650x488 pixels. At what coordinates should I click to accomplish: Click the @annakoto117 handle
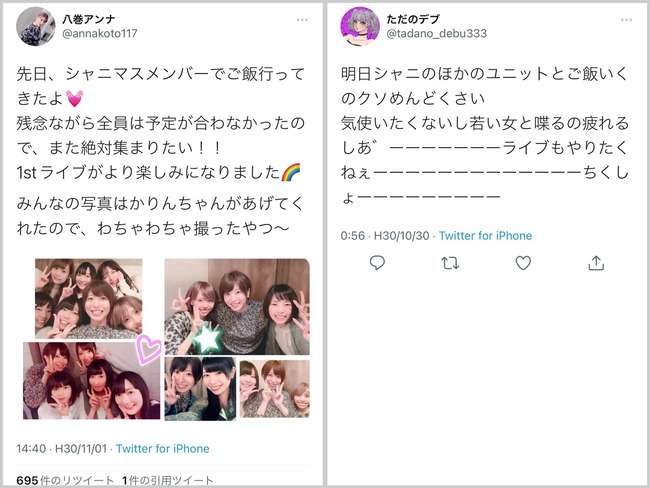tap(99, 34)
